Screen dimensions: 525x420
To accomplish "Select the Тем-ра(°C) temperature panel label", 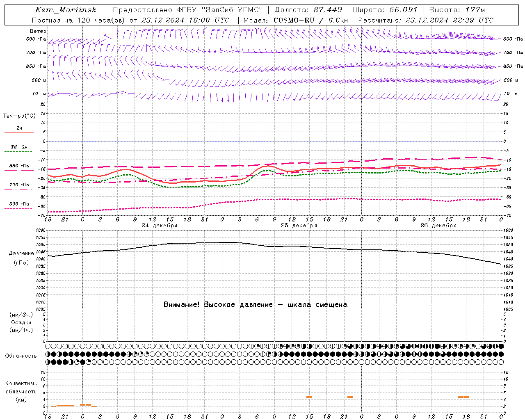I will tap(19, 116).
